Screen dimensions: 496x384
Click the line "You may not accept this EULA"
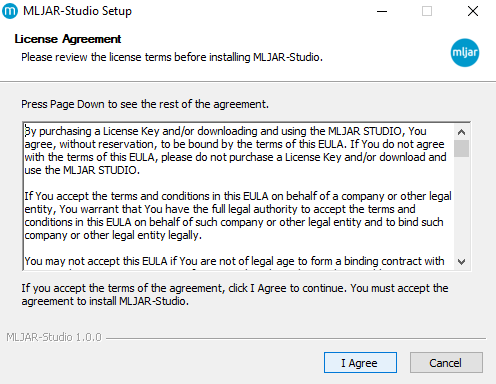(x=234, y=261)
